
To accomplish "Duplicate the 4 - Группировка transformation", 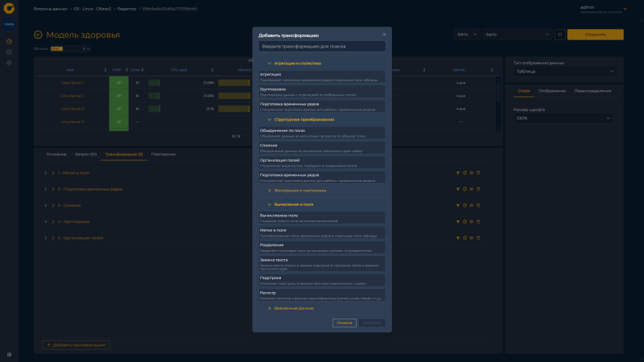I will (x=464, y=222).
